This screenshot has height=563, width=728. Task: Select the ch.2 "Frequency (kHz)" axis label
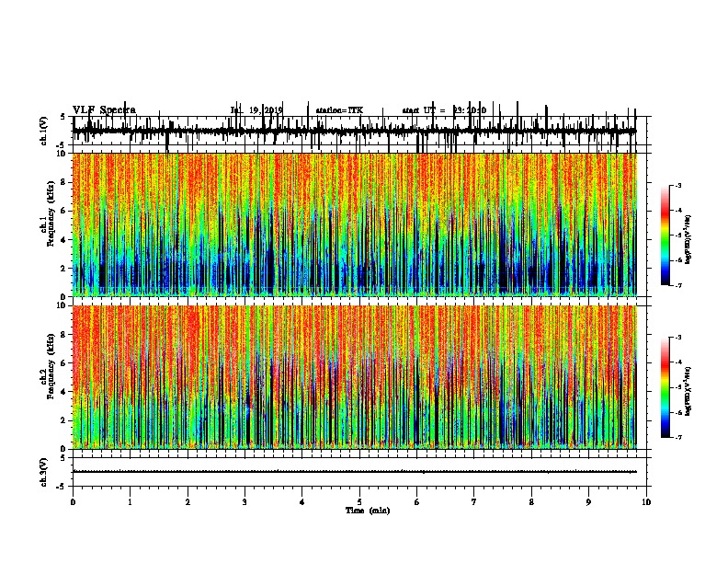point(51,366)
